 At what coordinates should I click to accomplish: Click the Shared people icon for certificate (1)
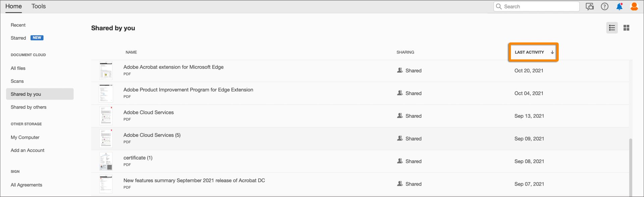coord(400,161)
